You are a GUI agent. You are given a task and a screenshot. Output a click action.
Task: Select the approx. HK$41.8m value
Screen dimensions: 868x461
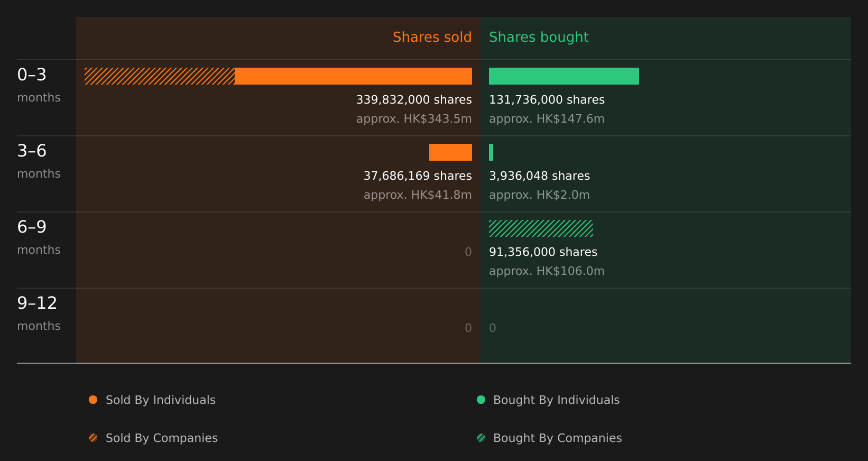point(418,195)
